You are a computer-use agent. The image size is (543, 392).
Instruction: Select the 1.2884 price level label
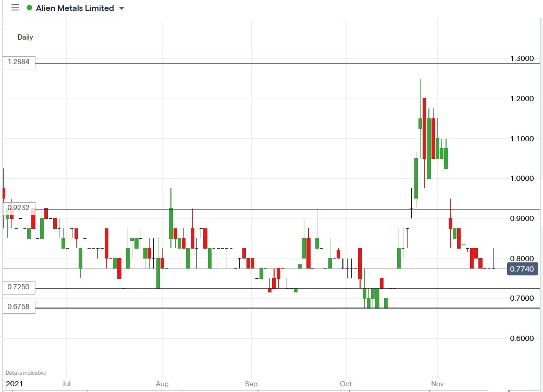(x=18, y=62)
